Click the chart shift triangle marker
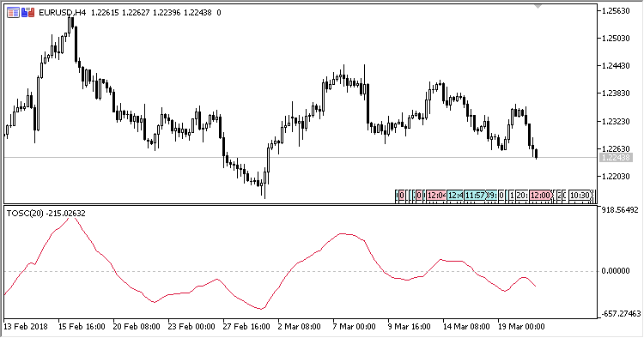This screenshot has width=644, height=338. tap(538, 6)
